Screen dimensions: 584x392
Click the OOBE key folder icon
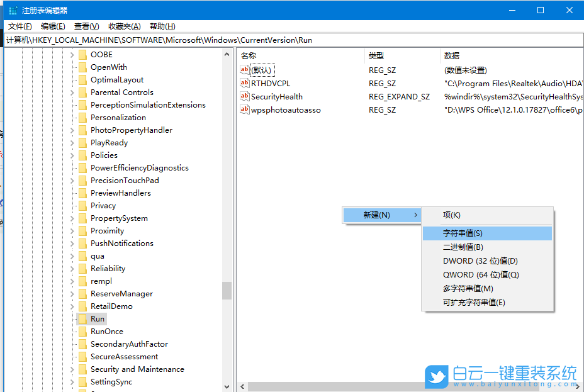coord(82,54)
